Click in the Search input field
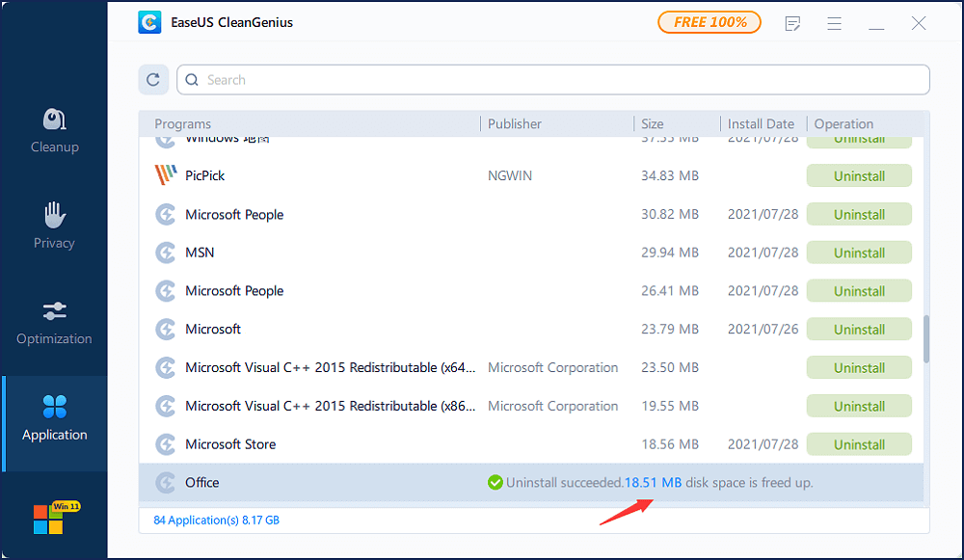 [x=559, y=80]
